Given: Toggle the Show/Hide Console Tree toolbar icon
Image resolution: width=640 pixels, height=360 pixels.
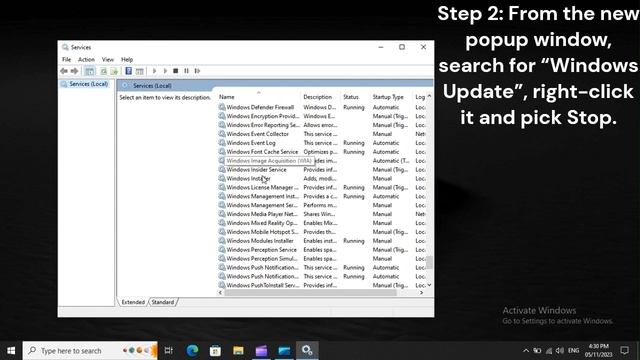Looking at the screenshot, I should coord(89,71).
